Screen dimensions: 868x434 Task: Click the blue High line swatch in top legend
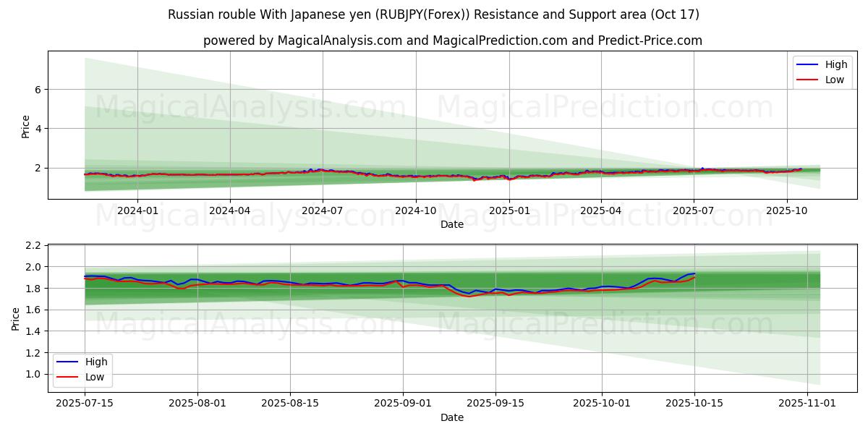[x=807, y=65]
